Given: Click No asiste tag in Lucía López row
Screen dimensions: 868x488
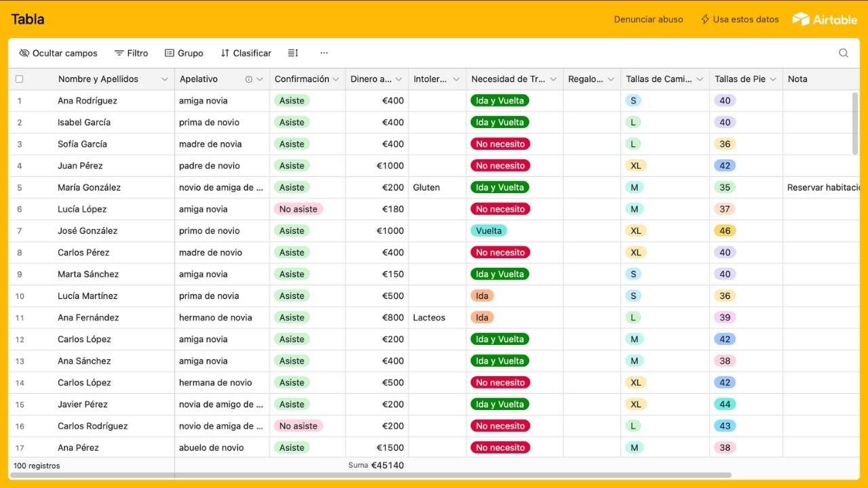Looking at the screenshot, I should (x=298, y=209).
